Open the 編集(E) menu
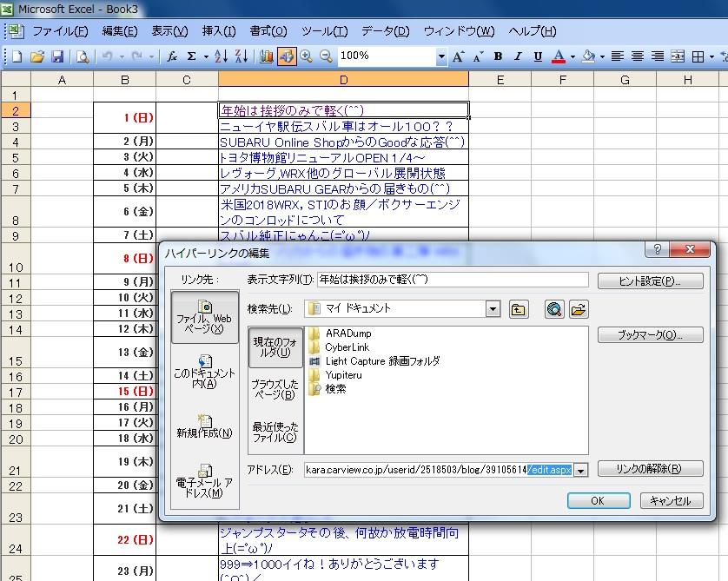Screen dimensions: 728x581 (120, 31)
